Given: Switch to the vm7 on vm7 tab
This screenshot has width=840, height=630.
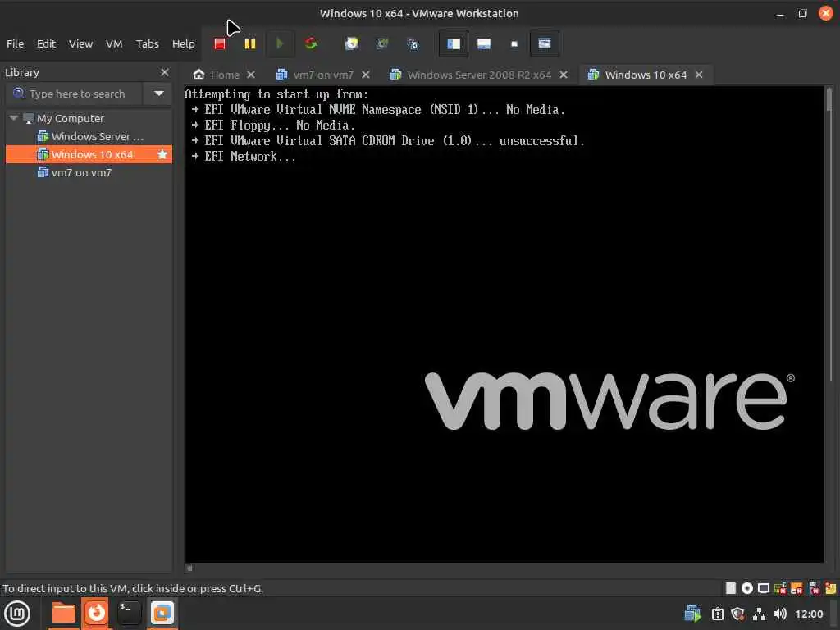Looking at the screenshot, I should (x=315, y=75).
